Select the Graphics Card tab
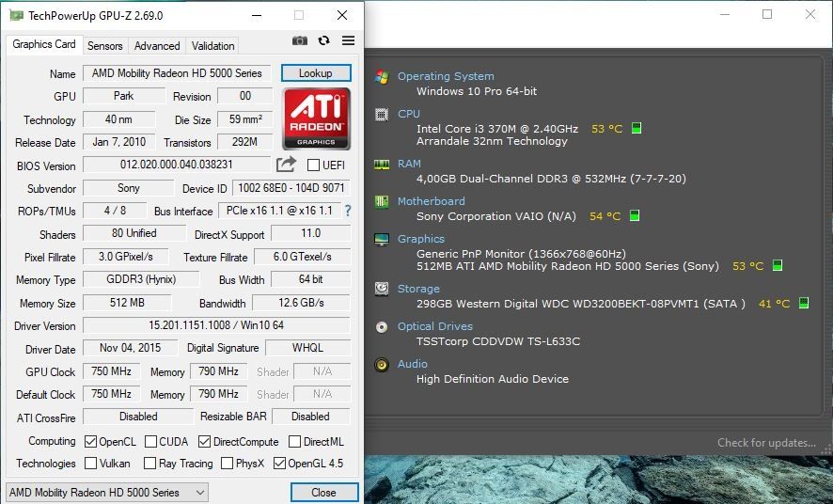This screenshot has height=504, width=833. 44,44
